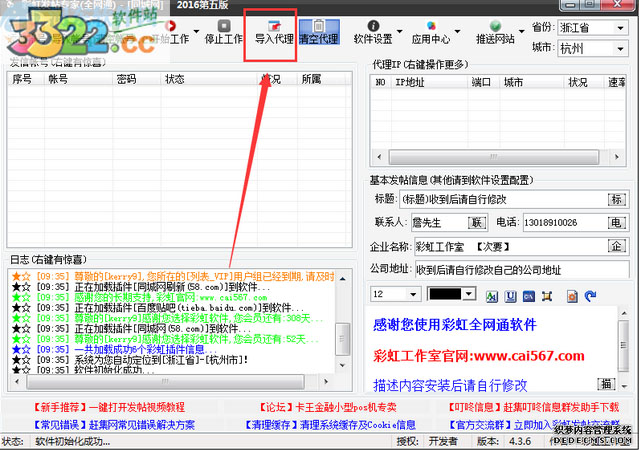
Task: Open the 推送网站 dropdown menu
Action: coord(492,33)
